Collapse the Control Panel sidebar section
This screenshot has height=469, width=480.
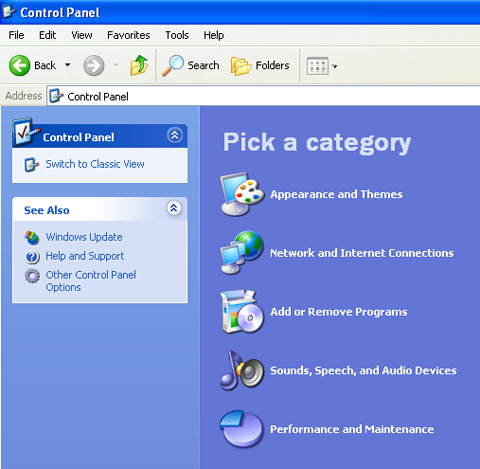pyautogui.click(x=174, y=135)
